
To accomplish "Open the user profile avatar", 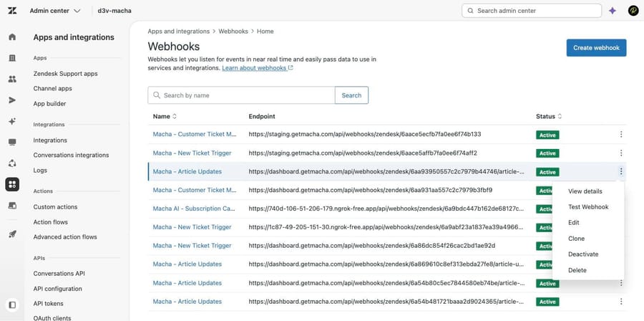I will coord(633,11).
